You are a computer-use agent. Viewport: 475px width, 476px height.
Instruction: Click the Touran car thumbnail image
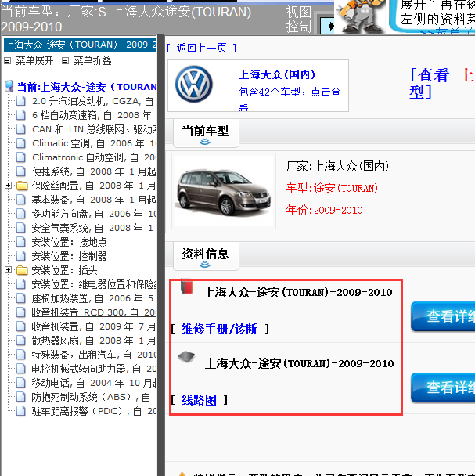tap(224, 191)
